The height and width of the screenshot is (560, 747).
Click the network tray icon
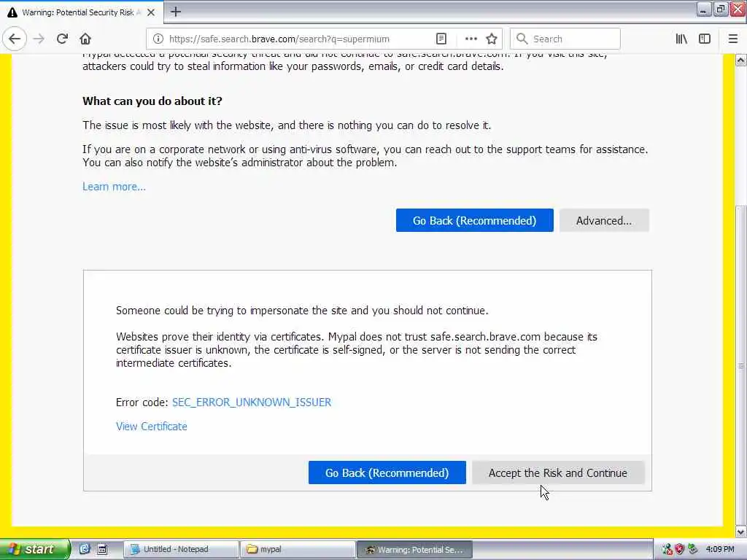click(667, 549)
